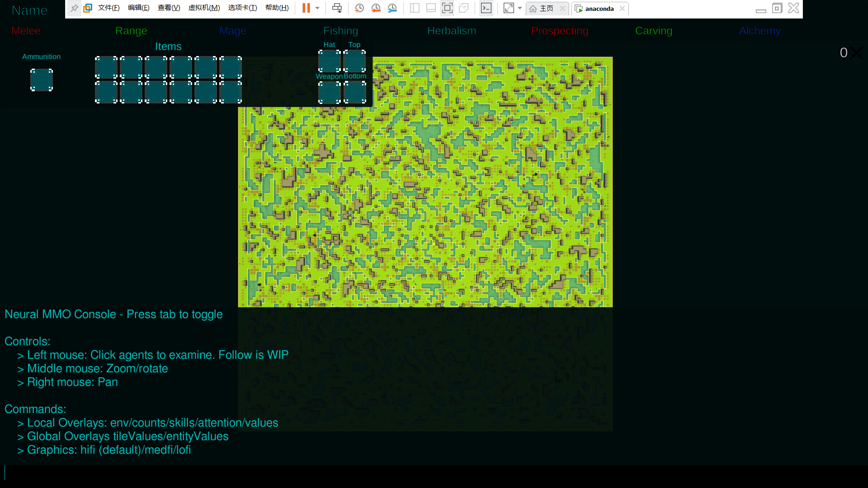Select the Alchemy skill label
The width and height of the screenshot is (868, 488).
point(760,31)
